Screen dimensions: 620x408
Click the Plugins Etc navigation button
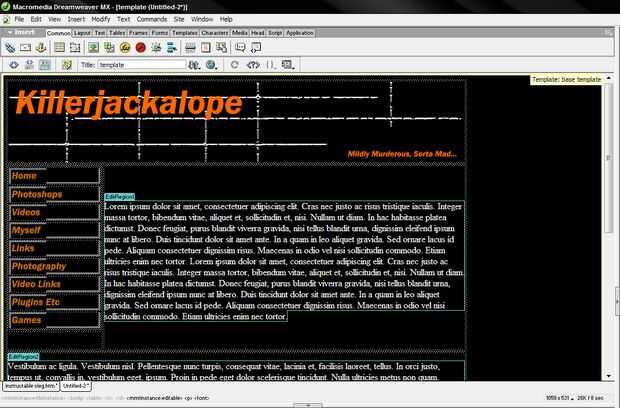pos(55,302)
